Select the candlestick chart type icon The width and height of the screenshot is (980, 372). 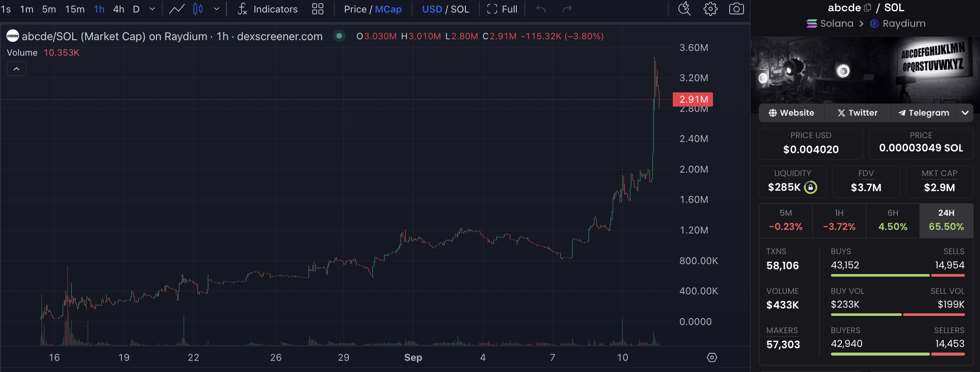(198, 9)
